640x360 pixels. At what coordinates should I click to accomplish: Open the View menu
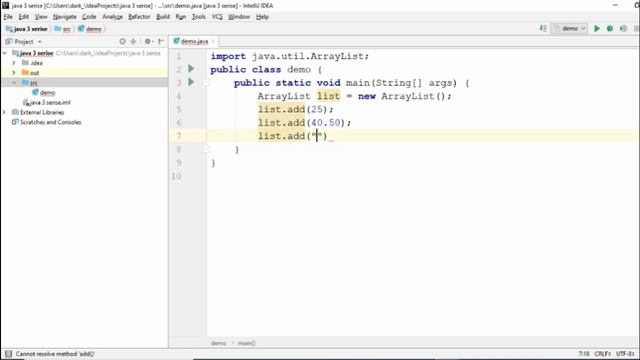[41, 17]
